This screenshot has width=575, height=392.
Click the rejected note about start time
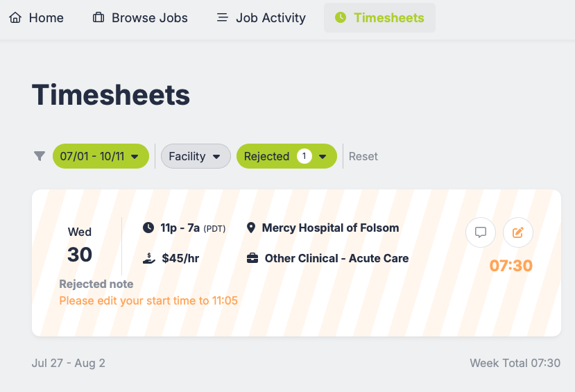(x=148, y=300)
